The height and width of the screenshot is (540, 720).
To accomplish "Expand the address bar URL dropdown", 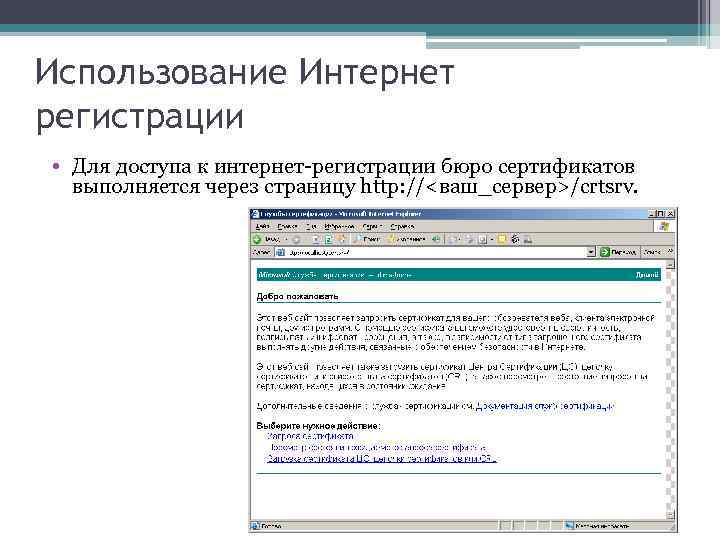I will (x=591, y=252).
